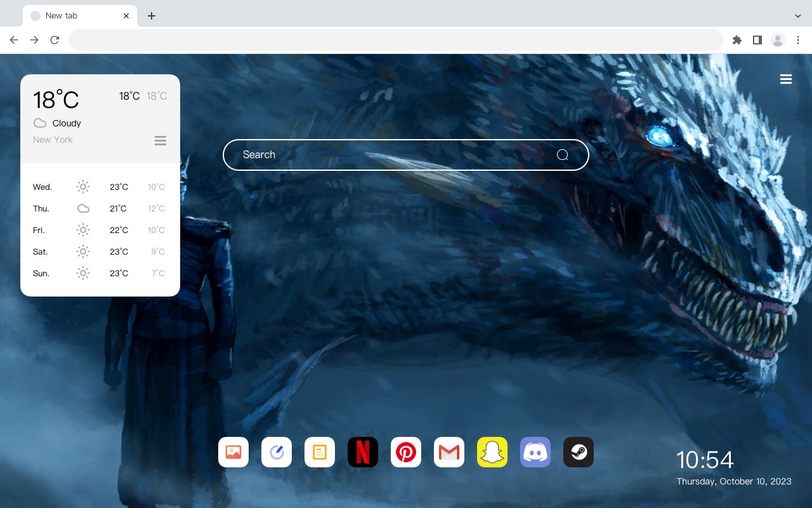Go forward with browser forward arrow
Viewport: 812px width, 508px height.
coord(34,40)
